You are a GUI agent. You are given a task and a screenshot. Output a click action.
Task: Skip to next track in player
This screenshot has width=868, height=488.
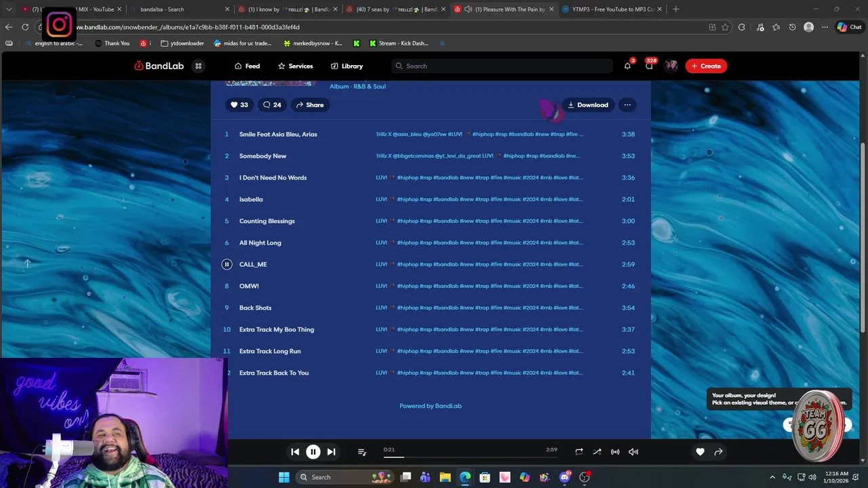point(331,451)
